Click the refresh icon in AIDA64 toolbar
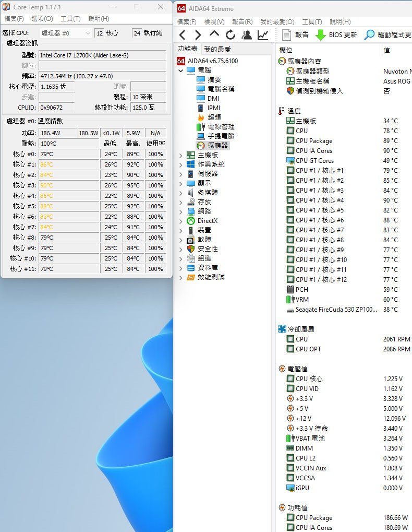412x532 pixels. (x=231, y=34)
